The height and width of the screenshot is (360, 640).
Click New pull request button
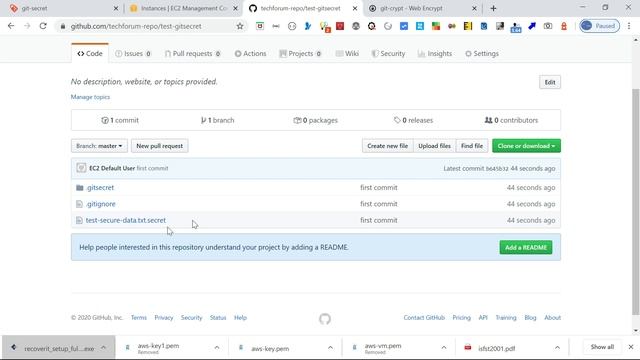coord(160,146)
